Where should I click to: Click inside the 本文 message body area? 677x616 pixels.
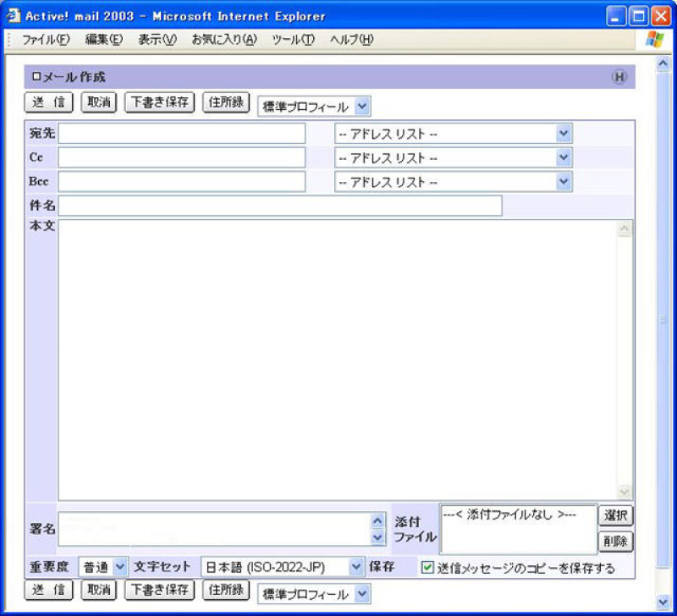point(338,360)
